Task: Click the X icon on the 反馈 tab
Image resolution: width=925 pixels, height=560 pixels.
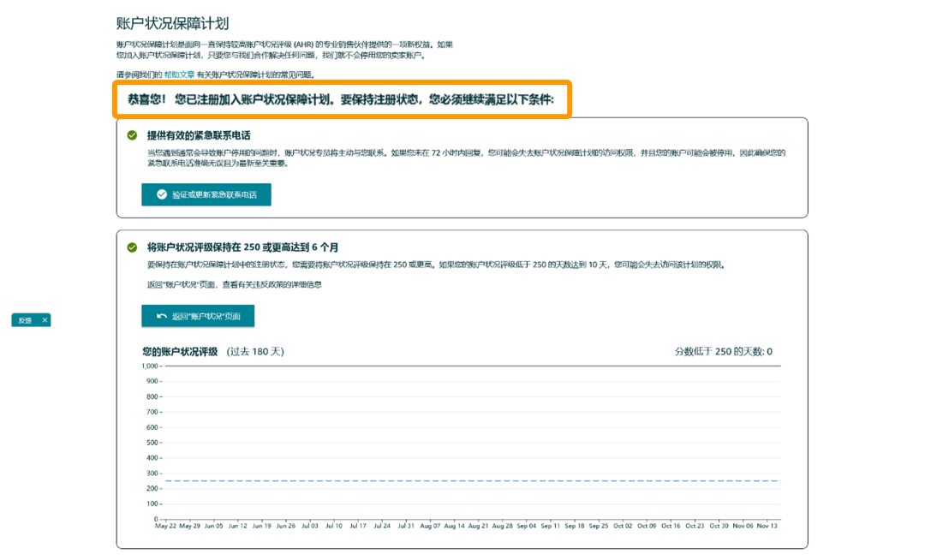Action: click(43, 319)
